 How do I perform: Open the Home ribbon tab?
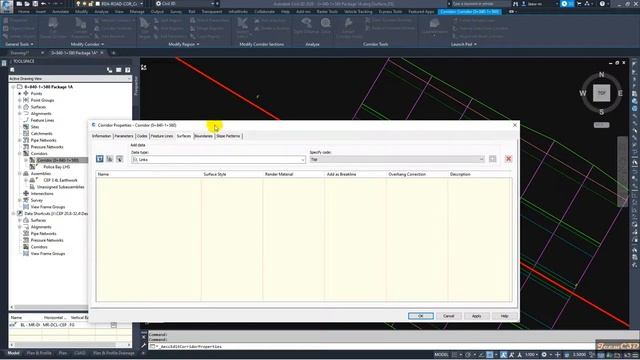point(24,11)
